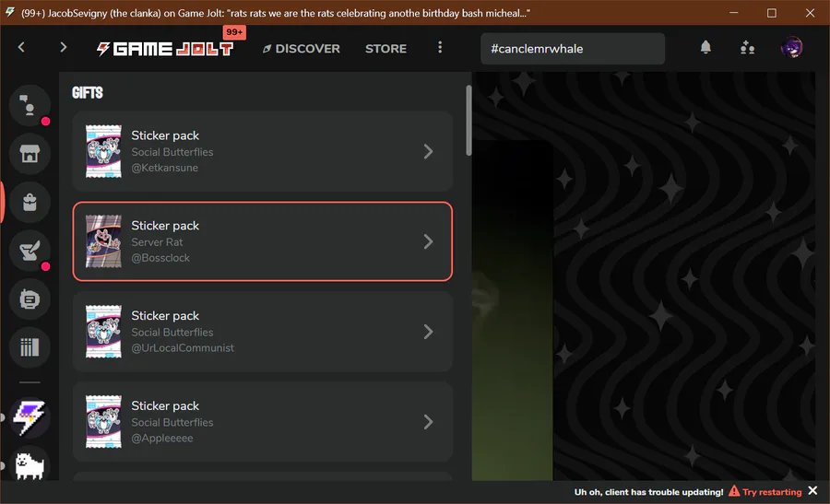Open the quests sidebar icon

click(x=30, y=251)
